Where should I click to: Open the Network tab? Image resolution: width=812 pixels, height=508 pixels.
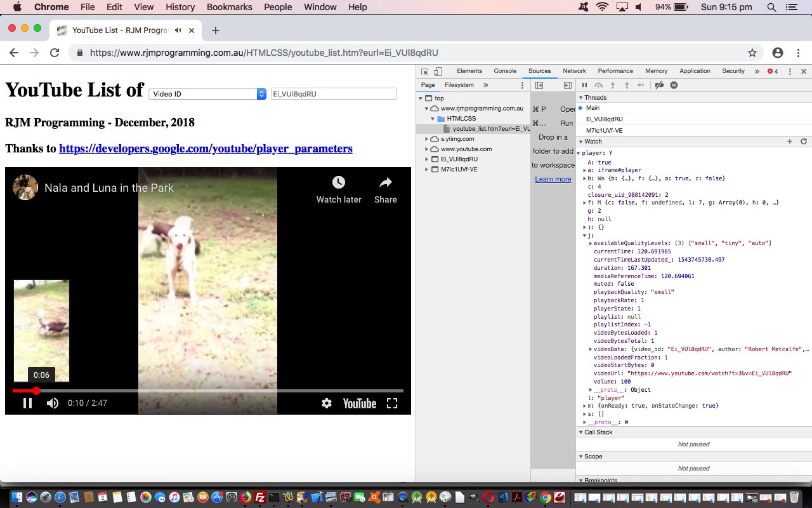tap(574, 71)
